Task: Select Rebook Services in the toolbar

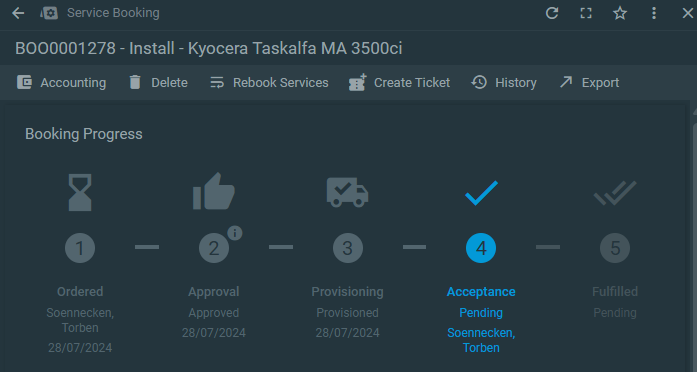Action: [269, 83]
